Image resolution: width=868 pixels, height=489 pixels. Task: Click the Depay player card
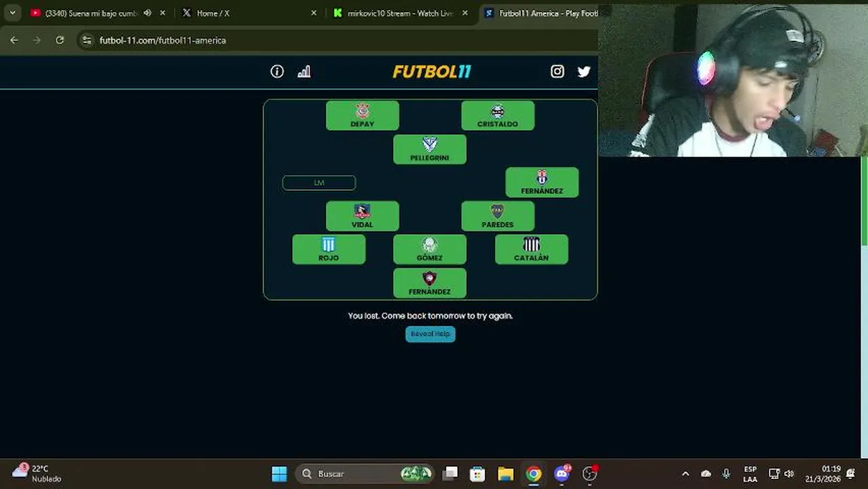pos(362,115)
